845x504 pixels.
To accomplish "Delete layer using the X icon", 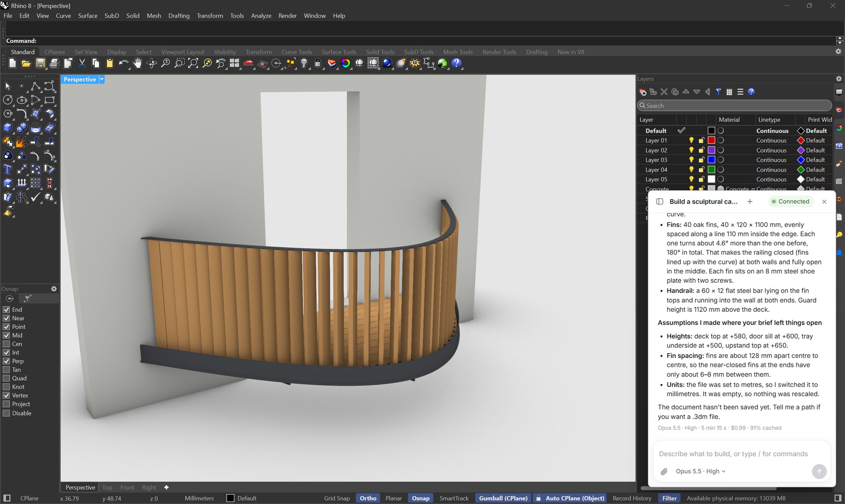I will coord(664,92).
